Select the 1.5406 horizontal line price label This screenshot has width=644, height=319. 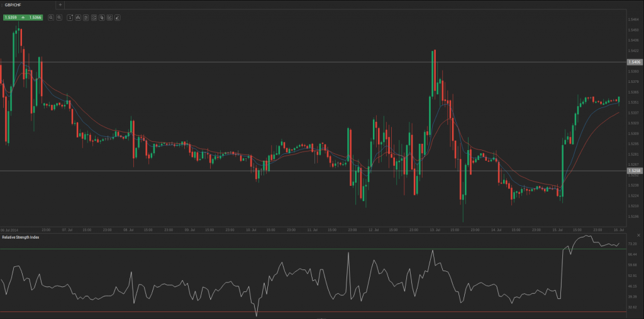(635, 62)
